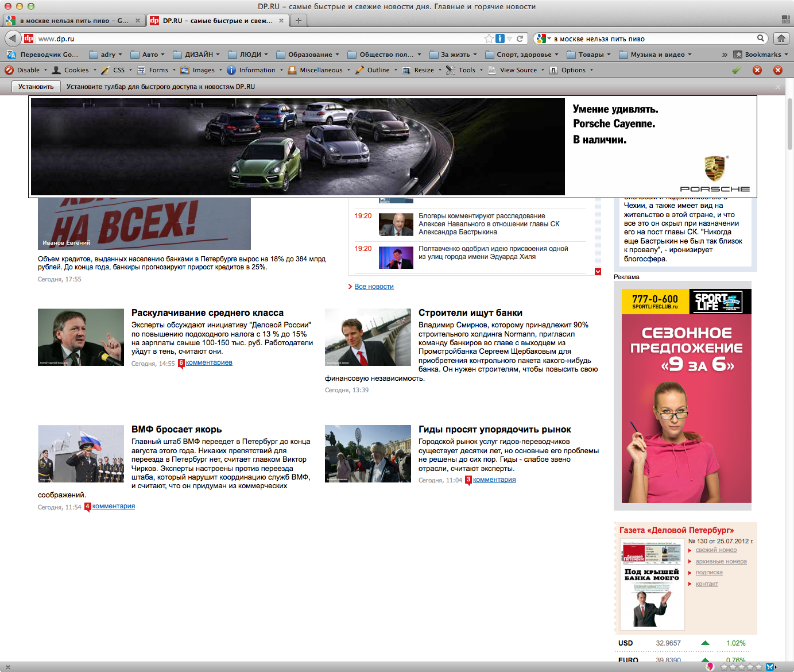This screenshot has width=794, height=672.
Task: Dismiss the DP.RU toolbar install notification
Action: click(777, 87)
